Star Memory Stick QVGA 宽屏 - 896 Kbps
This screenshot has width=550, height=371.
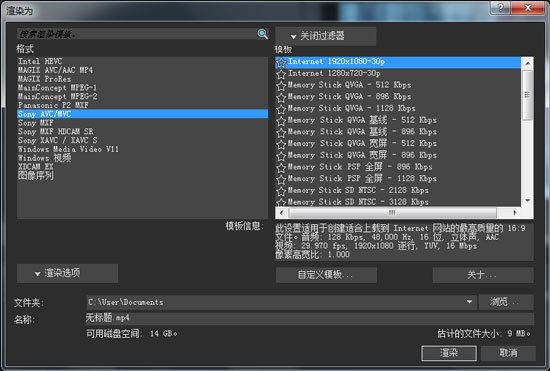coord(281,156)
